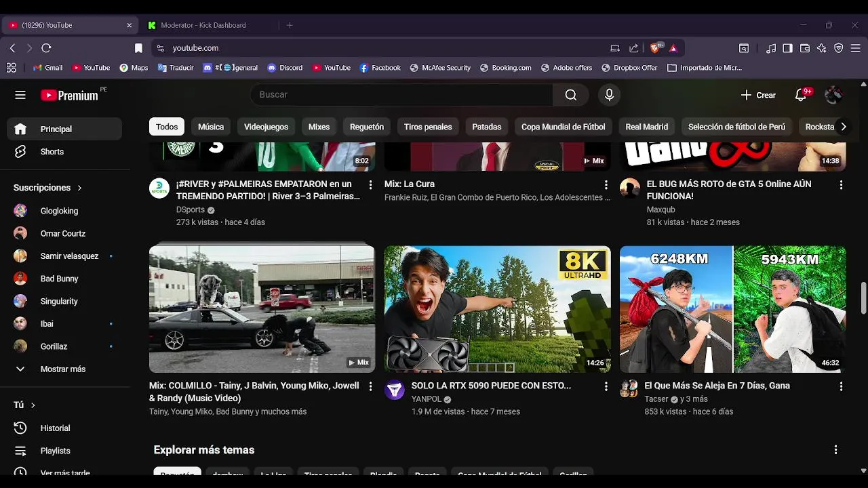Open Ibai channel subscription

coord(64,323)
